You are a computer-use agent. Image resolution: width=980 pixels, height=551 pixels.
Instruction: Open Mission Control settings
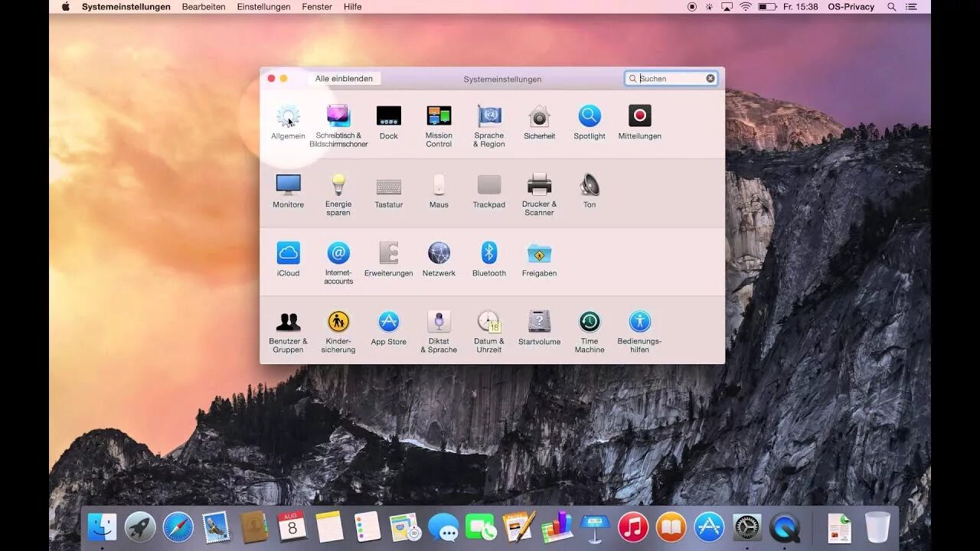tap(439, 126)
